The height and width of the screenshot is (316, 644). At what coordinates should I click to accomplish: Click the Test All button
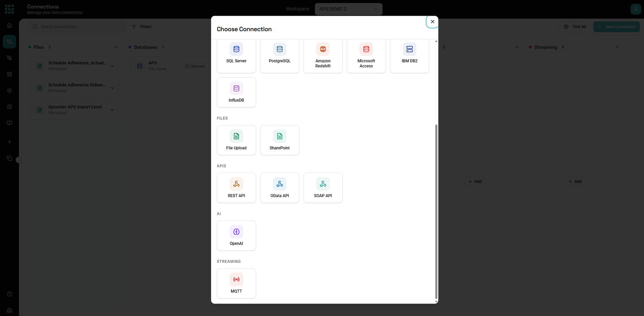[x=575, y=27]
